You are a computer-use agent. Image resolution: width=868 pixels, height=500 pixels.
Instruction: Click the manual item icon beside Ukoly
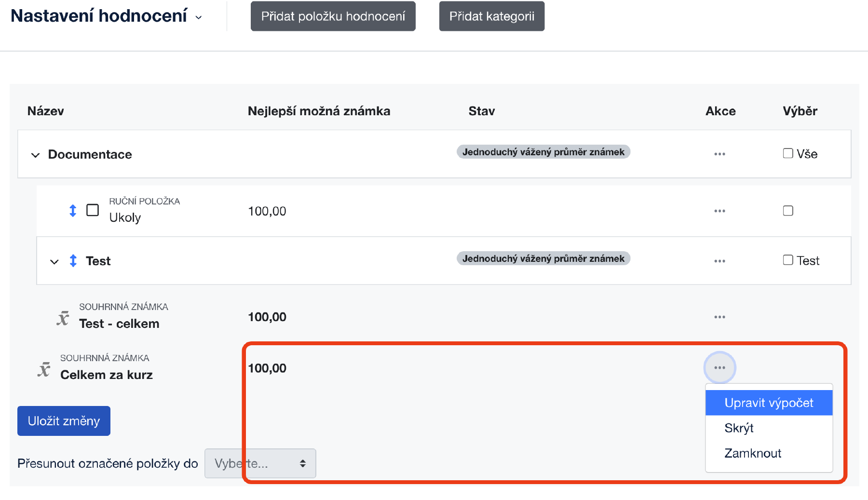(93, 210)
